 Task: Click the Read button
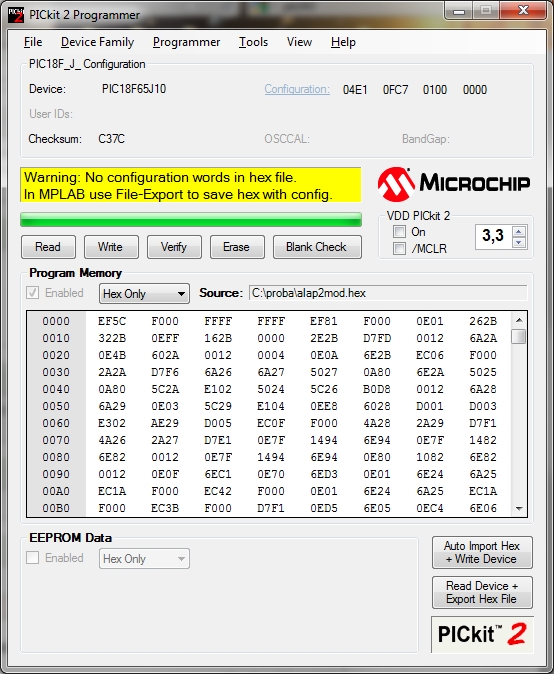point(48,247)
